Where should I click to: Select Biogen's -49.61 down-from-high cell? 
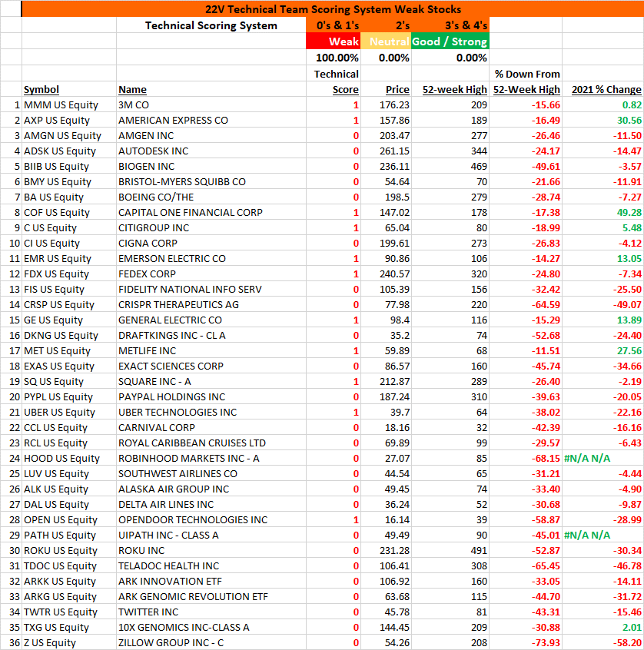click(526, 166)
